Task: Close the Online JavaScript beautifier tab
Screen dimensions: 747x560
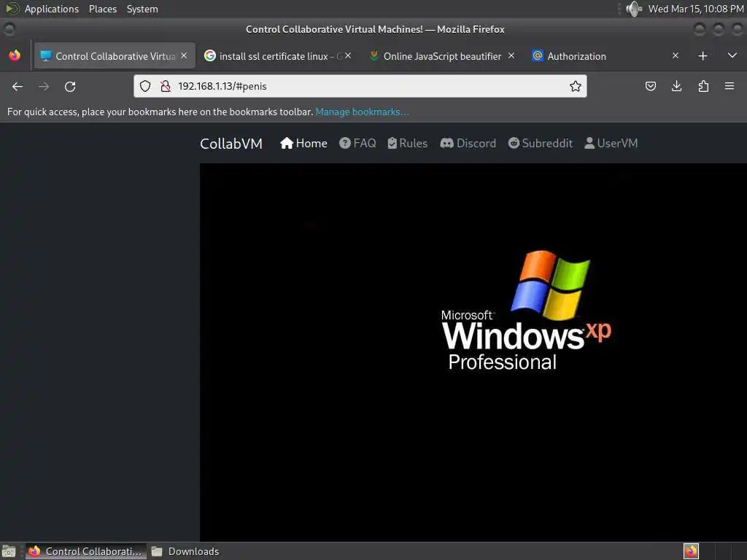Action: pos(511,55)
